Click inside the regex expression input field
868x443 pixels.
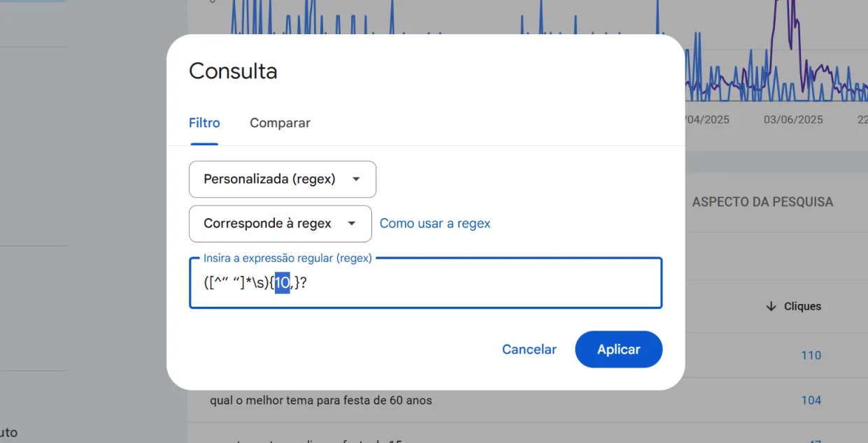[x=425, y=283]
